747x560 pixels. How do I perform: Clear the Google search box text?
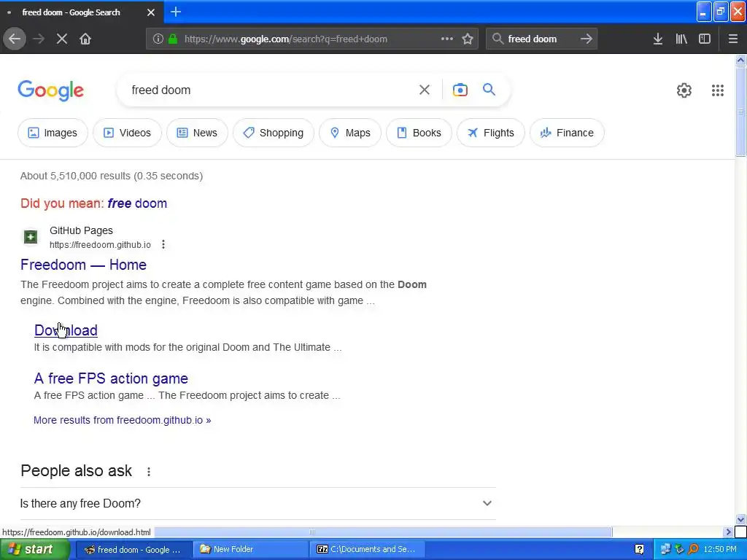(x=425, y=90)
